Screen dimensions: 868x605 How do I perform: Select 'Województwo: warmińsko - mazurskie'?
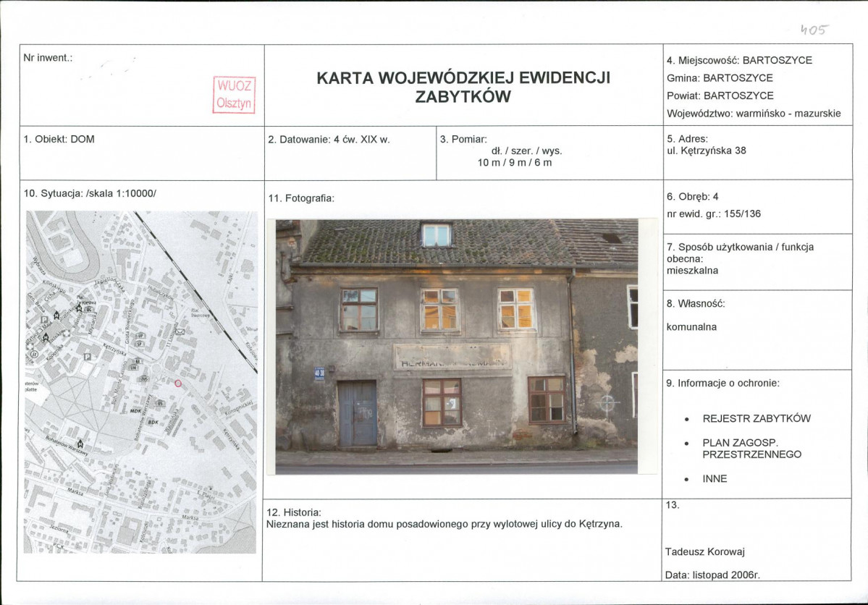coord(754,114)
